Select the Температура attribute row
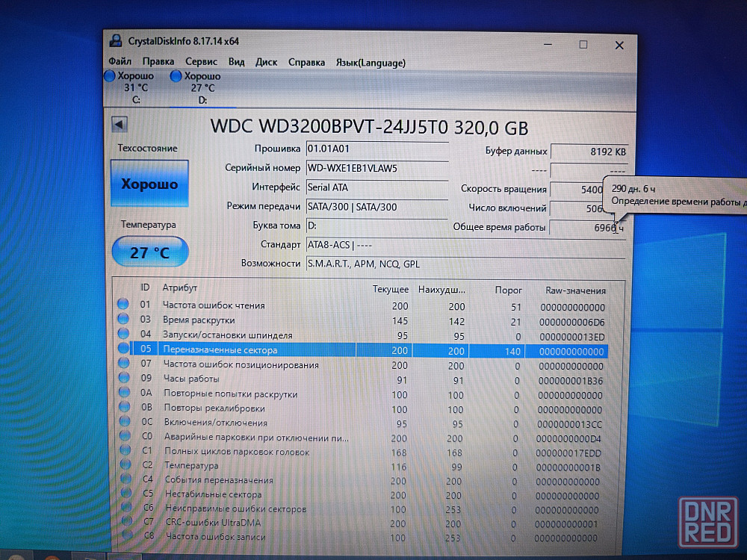 362,466
